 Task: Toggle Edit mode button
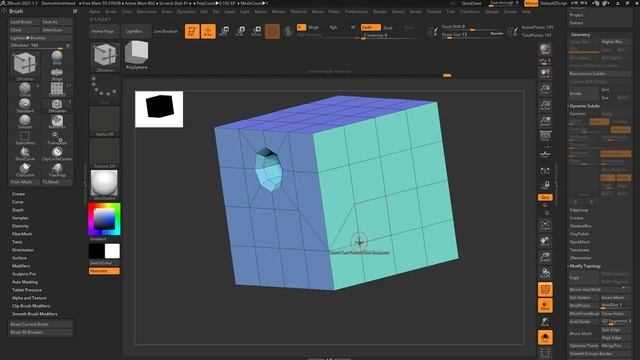point(192,31)
